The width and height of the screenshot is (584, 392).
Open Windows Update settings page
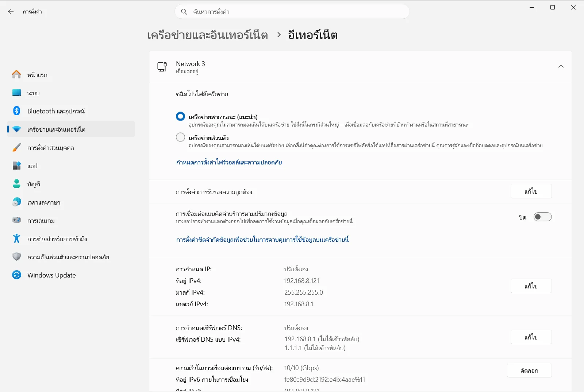pos(71,275)
